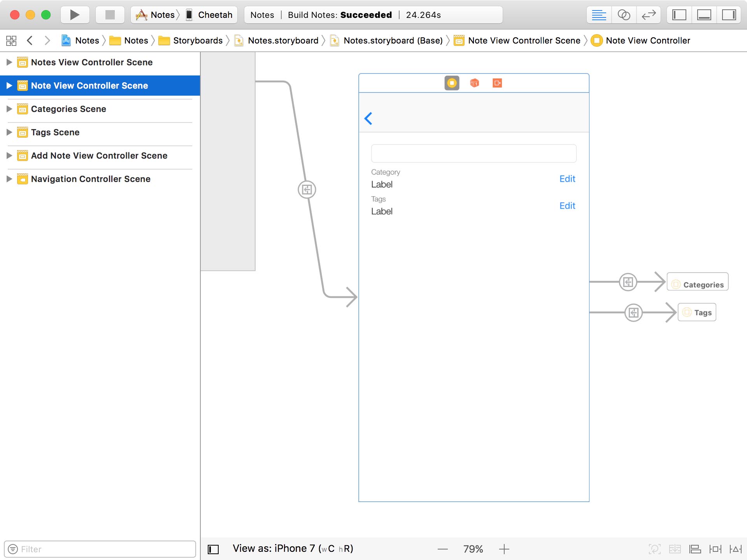
Task: Open Notes.storyboard in the jump bar
Action: pos(283,40)
